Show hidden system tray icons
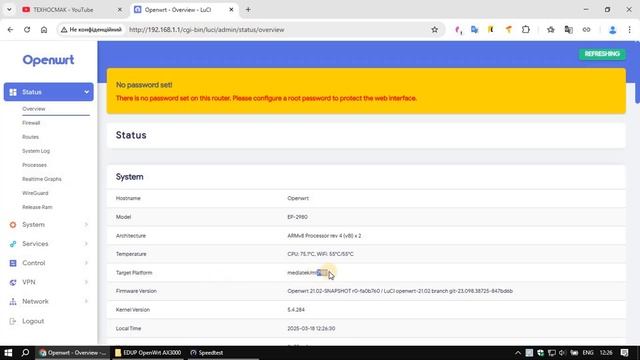 click(x=518, y=353)
